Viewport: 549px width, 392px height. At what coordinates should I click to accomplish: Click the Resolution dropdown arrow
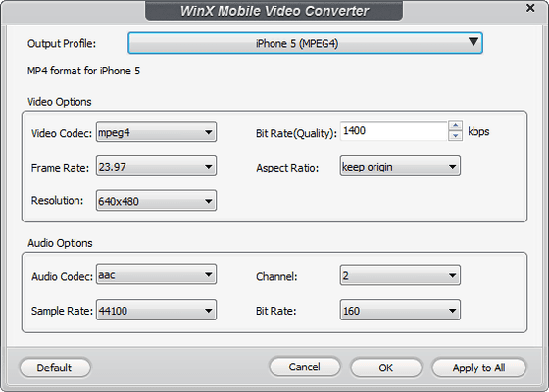[208, 201]
